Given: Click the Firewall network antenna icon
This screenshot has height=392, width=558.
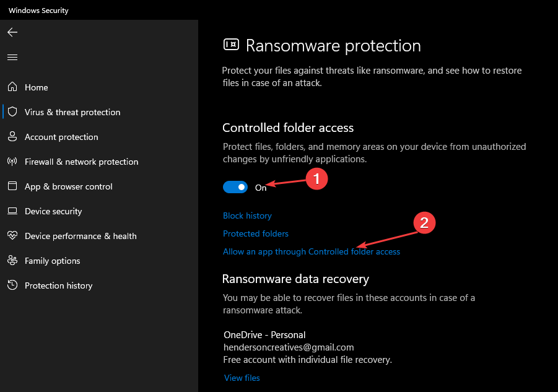Looking at the screenshot, I should point(12,162).
